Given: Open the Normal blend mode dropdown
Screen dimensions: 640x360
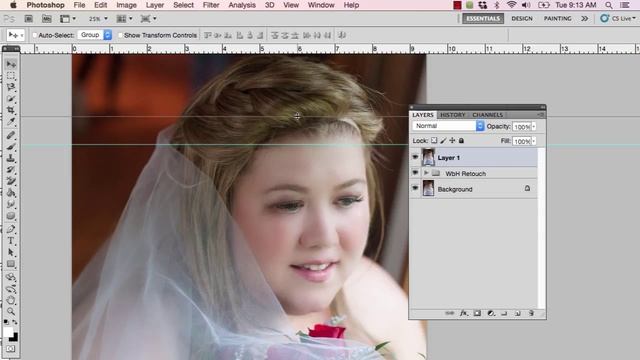Looking at the screenshot, I should coord(448,126).
